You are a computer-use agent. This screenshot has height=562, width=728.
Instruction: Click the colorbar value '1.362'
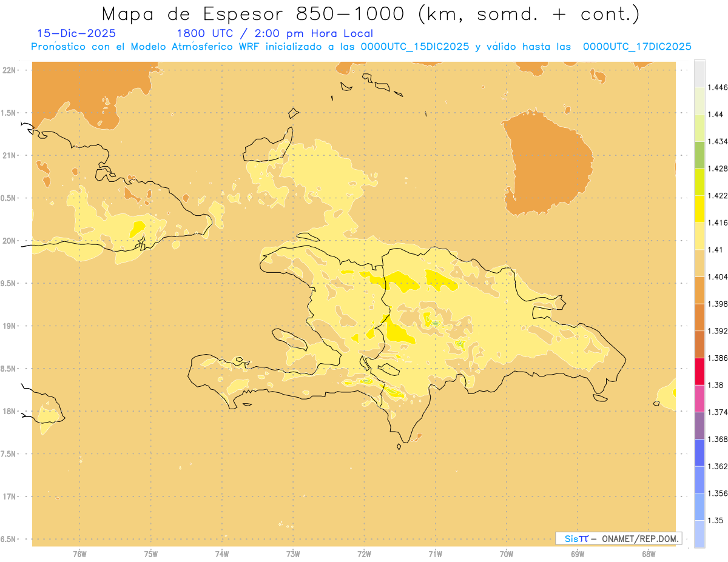coord(718,466)
